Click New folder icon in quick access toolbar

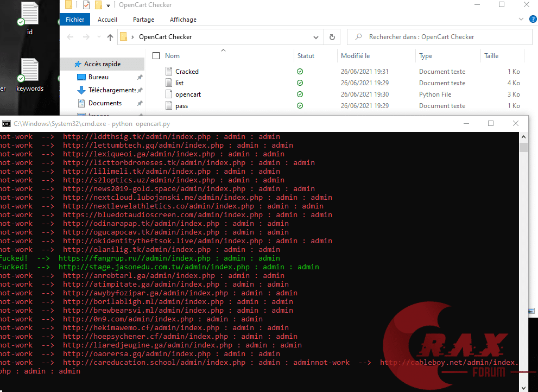98,5
